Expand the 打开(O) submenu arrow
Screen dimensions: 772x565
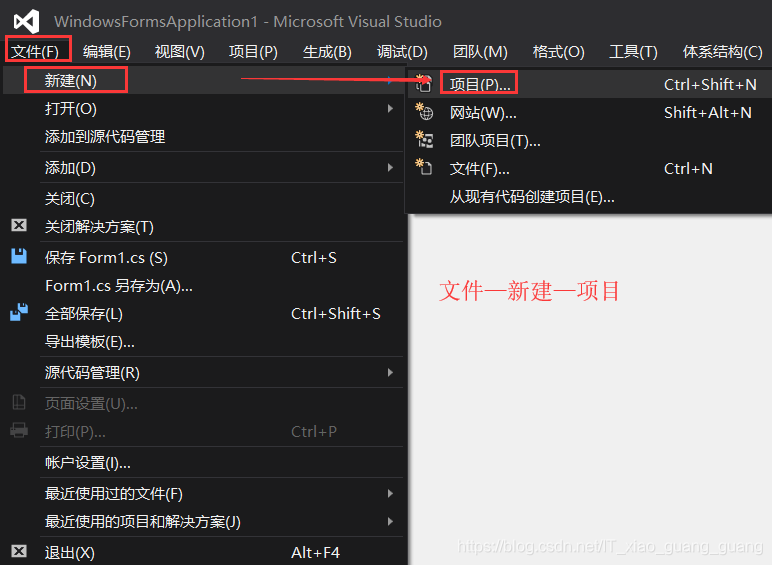click(x=390, y=108)
